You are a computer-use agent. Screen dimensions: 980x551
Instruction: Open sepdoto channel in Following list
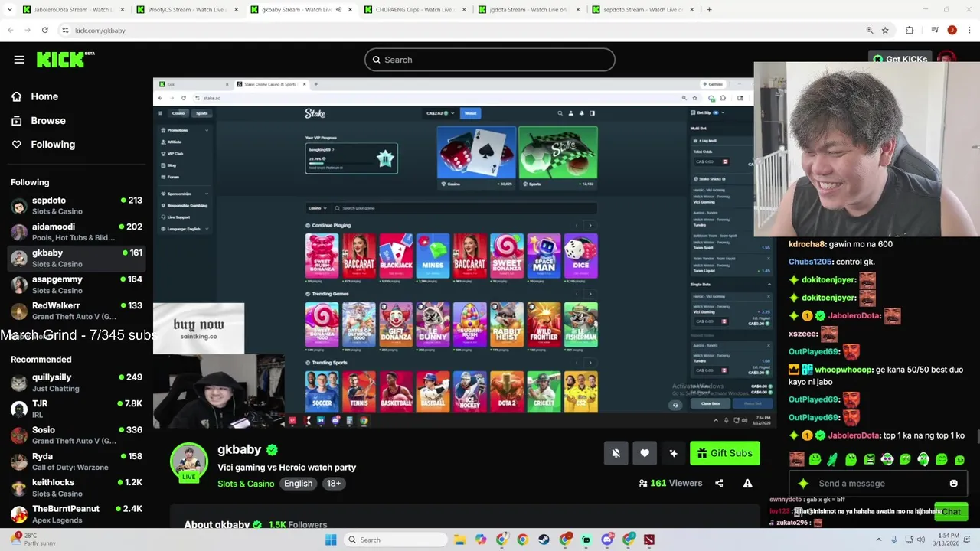[77, 205]
